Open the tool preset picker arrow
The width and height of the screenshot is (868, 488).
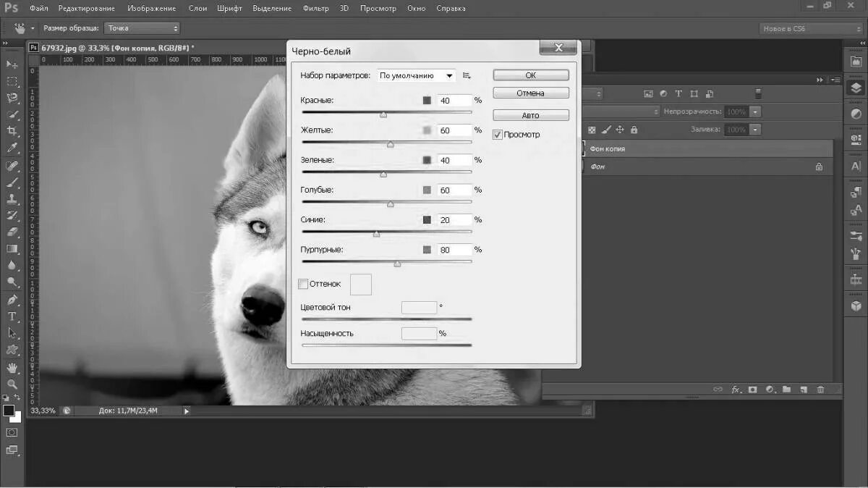pos(33,28)
